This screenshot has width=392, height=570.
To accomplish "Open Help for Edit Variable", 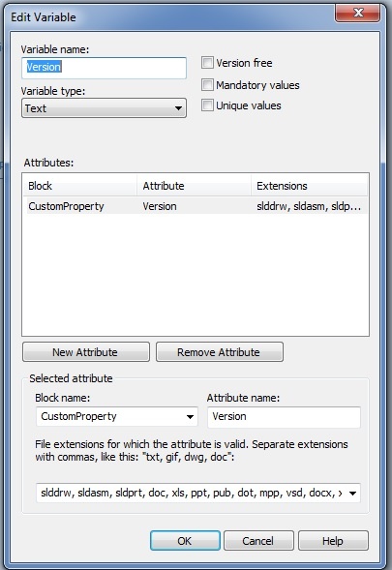I will [x=333, y=541].
